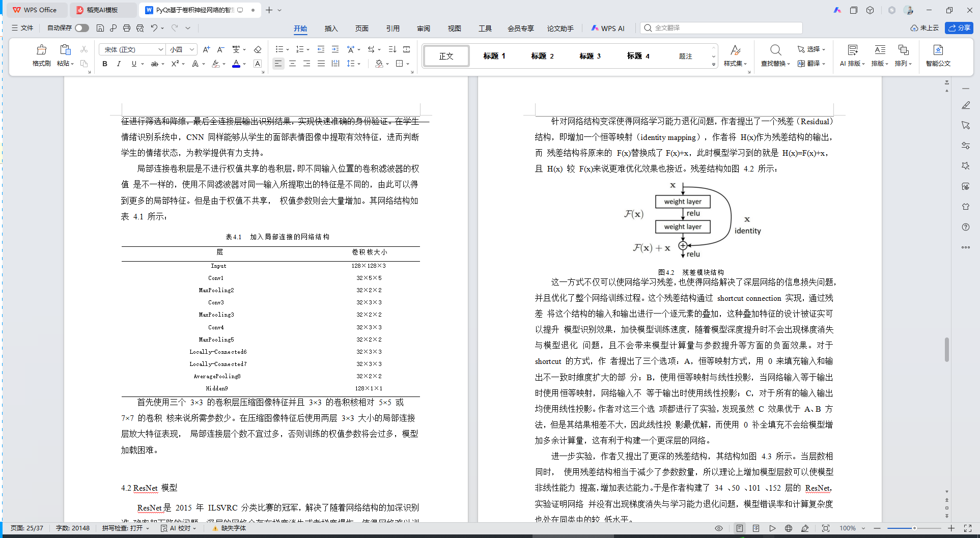This screenshot has width=980, height=538.
Task: Open the 选择 (select) dropdown
Action: coord(811,49)
